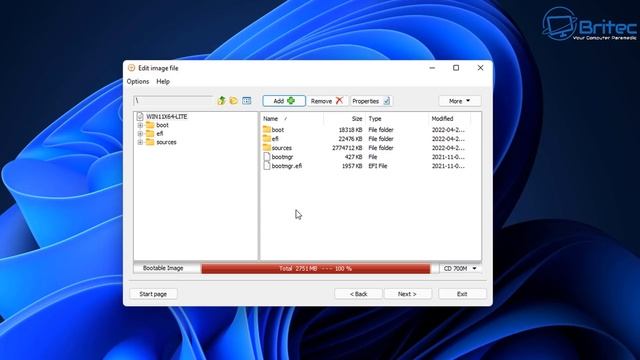Select boot folder label in tree
The width and height of the screenshot is (640, 360).
[x=162, y=125]
